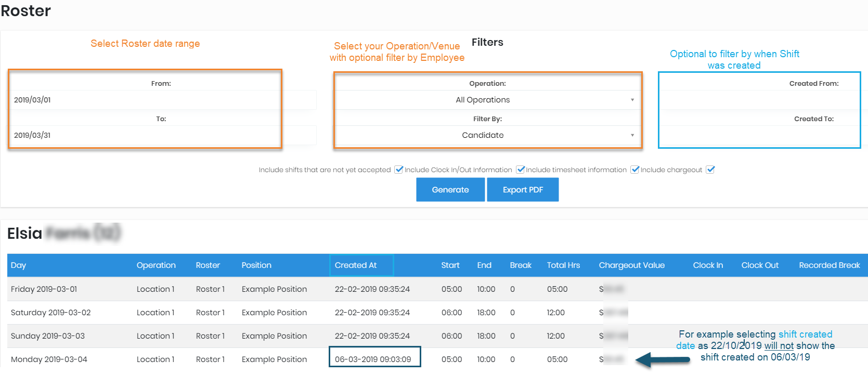Select the Monday 2019-03-04 row

point(49,359)
